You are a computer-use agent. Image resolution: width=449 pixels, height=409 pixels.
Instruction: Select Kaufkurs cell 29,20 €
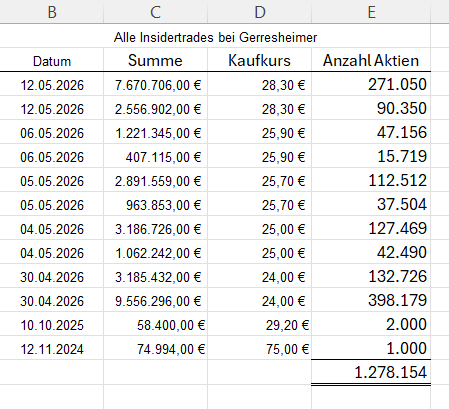pos(259,325)
